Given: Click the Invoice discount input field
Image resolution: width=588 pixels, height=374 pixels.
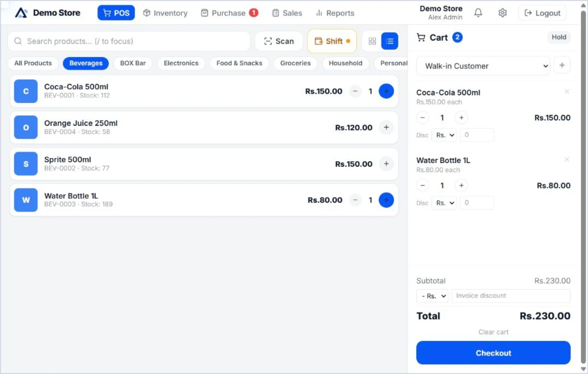Looking at the screenshot, I should click(x=511, y=296).
